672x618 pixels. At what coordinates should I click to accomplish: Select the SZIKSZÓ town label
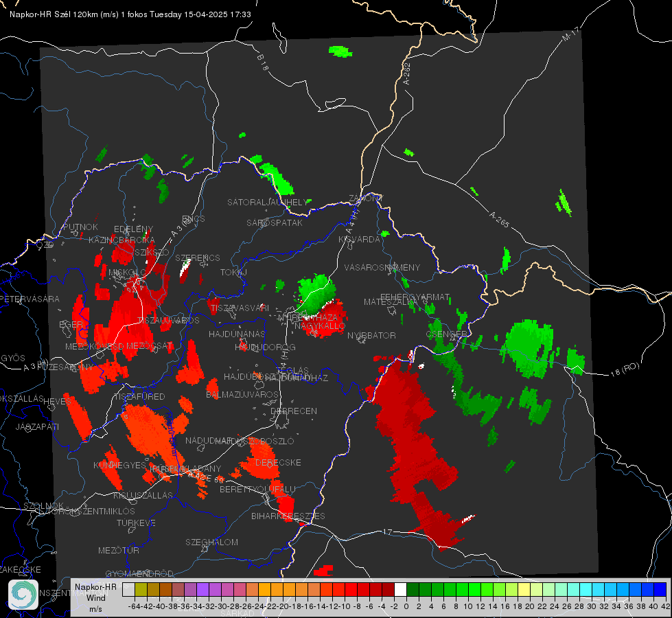(x=152, y=253)
